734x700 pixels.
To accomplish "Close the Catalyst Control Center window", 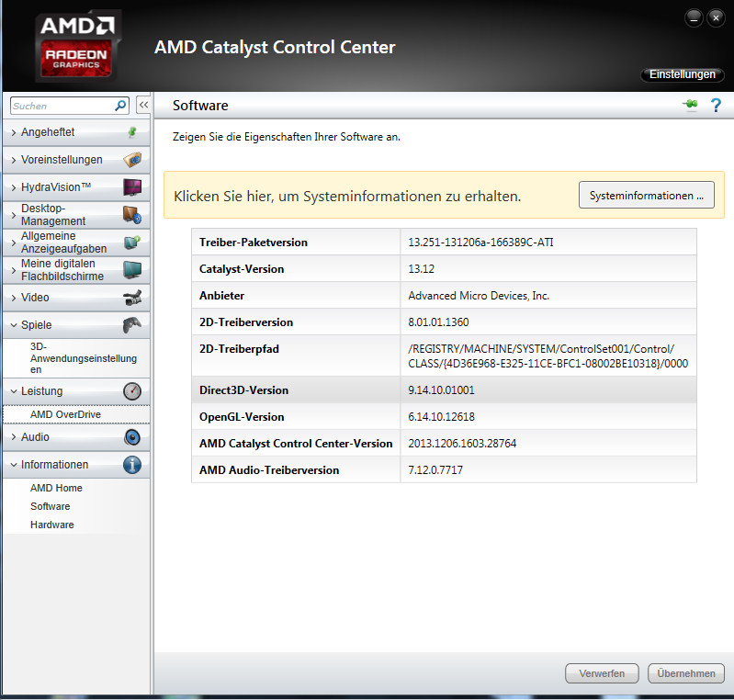I will (x=716, y=18).
